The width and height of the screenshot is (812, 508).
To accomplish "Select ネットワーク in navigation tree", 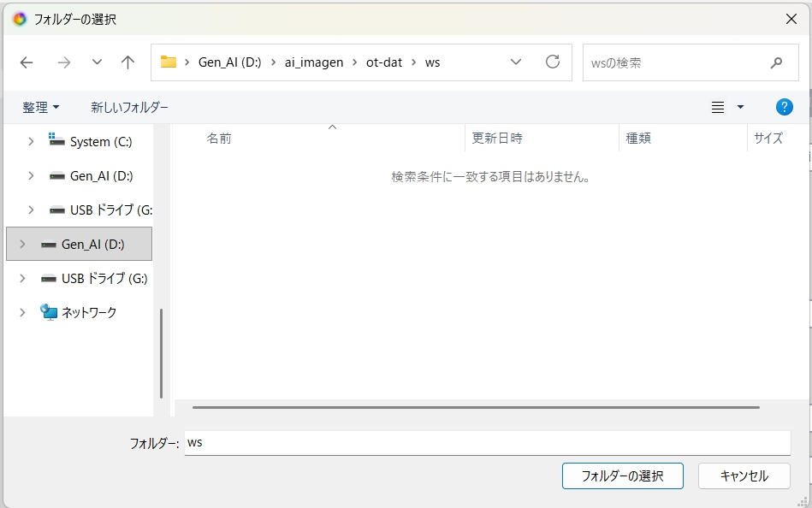I will [x=89, y=312].
